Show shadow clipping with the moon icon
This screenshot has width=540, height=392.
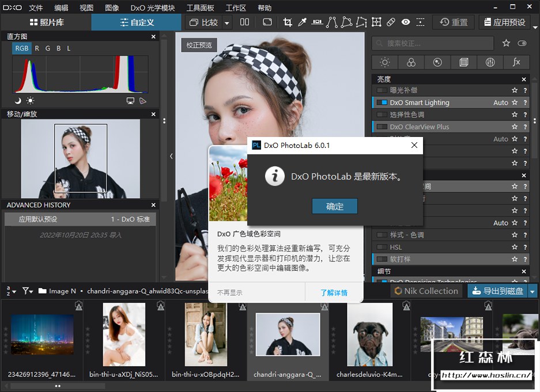coord(18,101)
